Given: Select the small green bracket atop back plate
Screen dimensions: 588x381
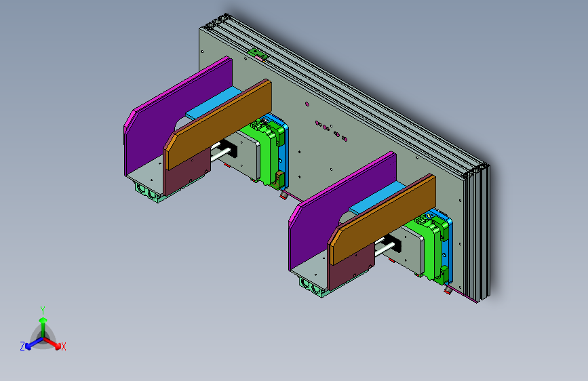Looking at the screenshot, I should pos(258,55).
